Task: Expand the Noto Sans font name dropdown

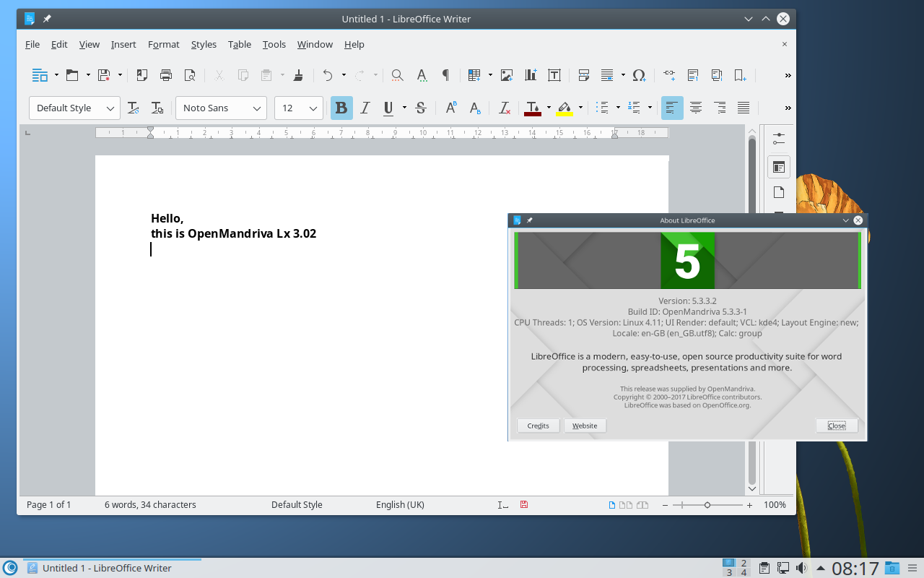Action: tap(257, 108)
